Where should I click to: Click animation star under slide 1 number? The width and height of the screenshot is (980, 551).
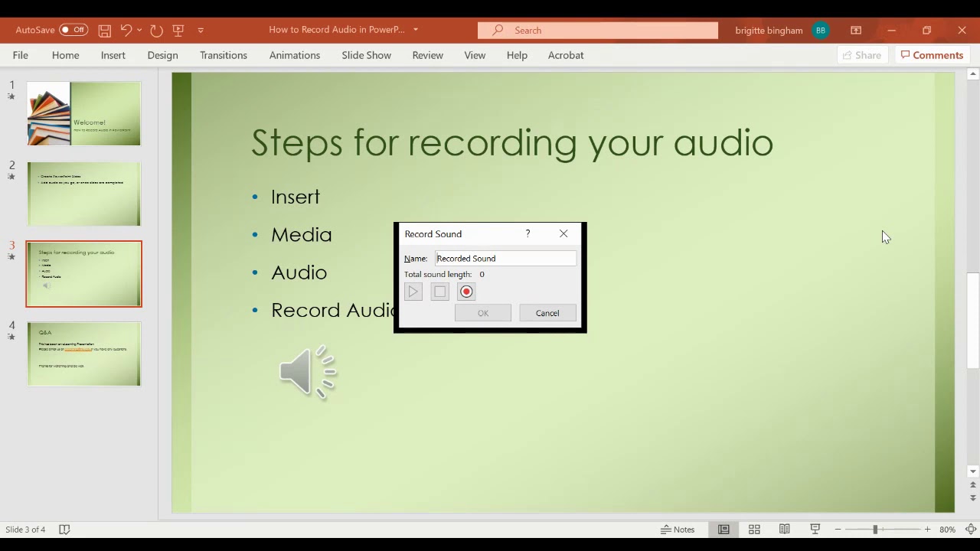(11, 96)
